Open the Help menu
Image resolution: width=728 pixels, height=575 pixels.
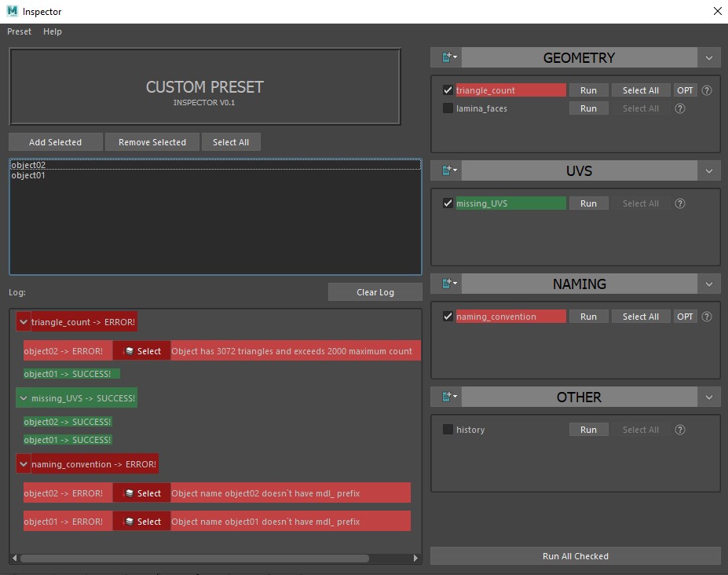point(52,31)
